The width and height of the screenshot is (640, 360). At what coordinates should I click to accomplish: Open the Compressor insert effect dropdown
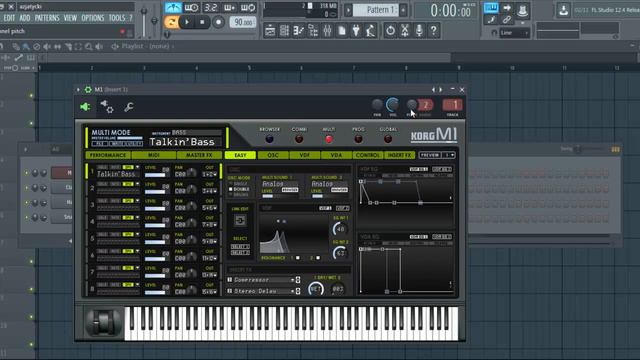click(264, 280)
